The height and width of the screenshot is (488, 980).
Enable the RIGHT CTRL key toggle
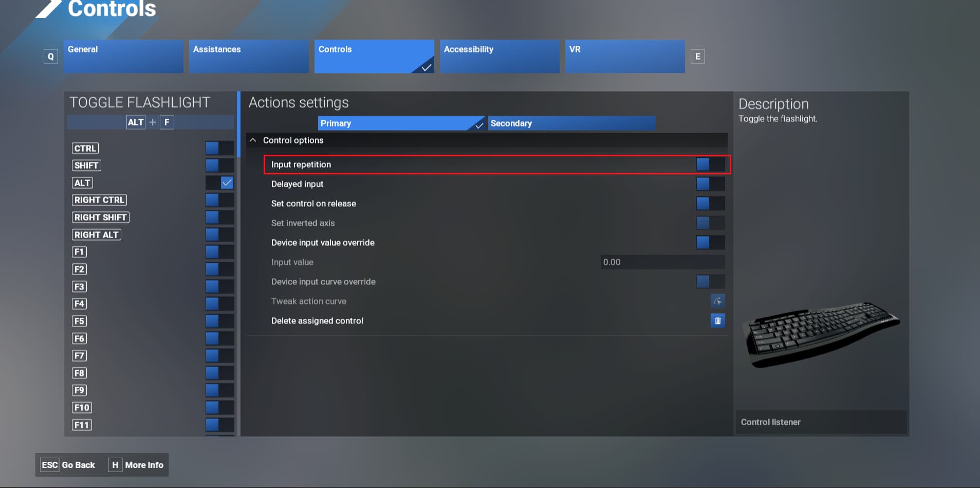tap(219, 200)
